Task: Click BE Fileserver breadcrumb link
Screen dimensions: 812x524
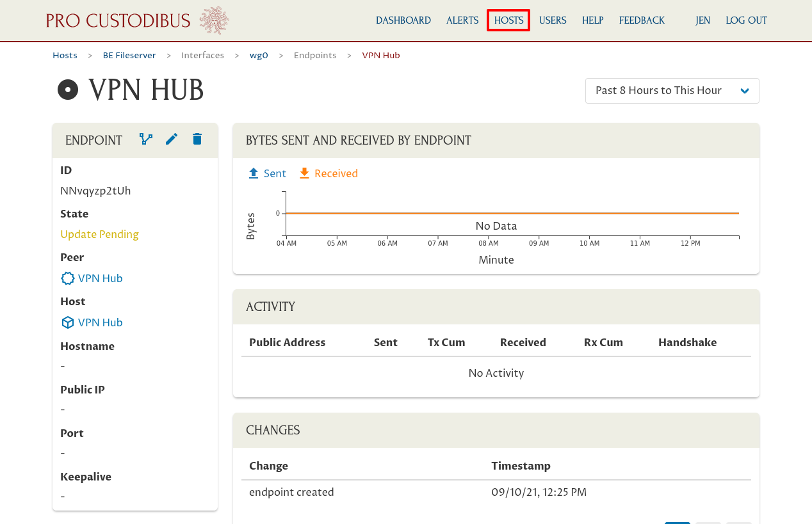Action: coord(129,56)
